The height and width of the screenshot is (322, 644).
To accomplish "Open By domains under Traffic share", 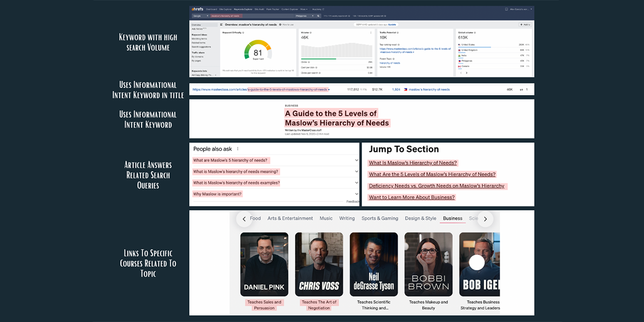I will (x=197, y=57).
